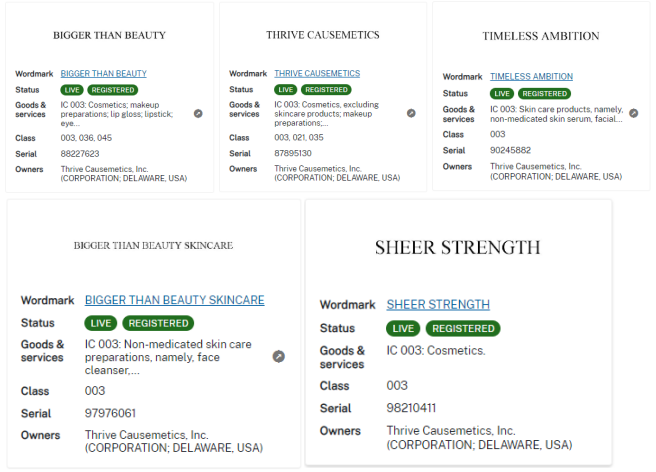Viewport: 656px width, 472px height.
Task: Open the SHEER STRENGTH wordmark link
Action: click(438, 304)
